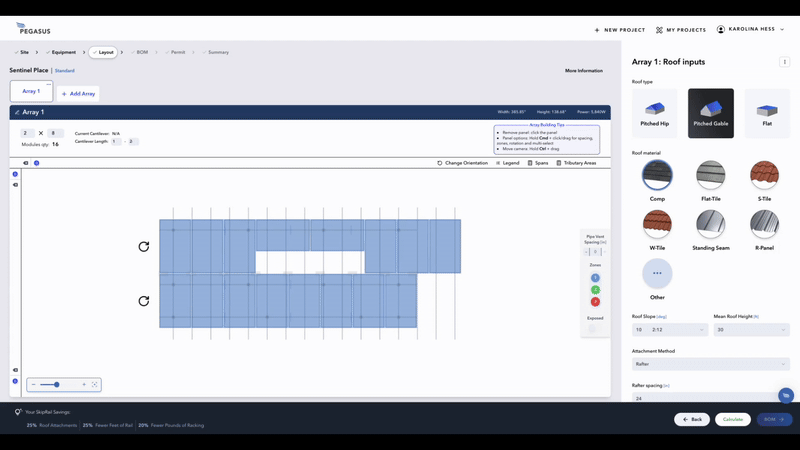Click the tag icon near bottom of left ruler

pyautogui.click(x=15, y=370)
